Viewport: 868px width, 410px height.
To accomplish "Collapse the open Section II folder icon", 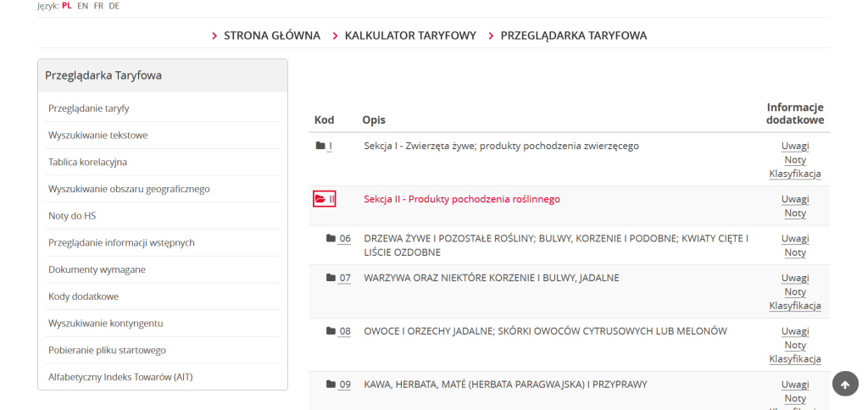I will [320, 198].
